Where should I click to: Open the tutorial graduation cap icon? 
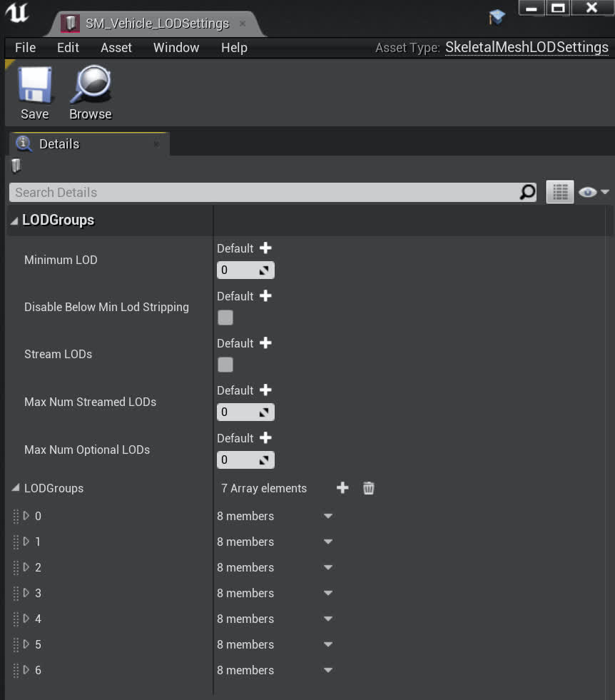pos(497,16)
